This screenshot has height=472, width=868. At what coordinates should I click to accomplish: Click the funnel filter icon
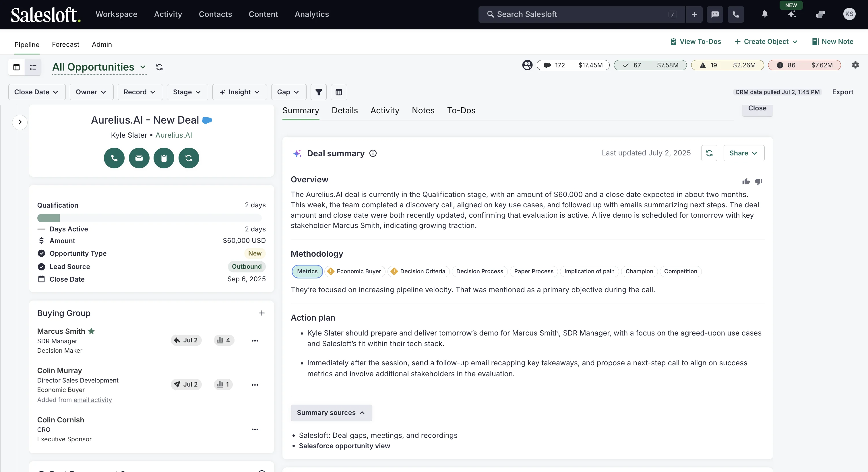[x=318, y=92]
